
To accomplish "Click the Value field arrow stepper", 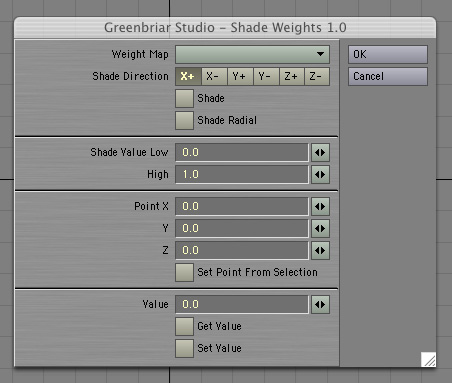I will (320, 305).
